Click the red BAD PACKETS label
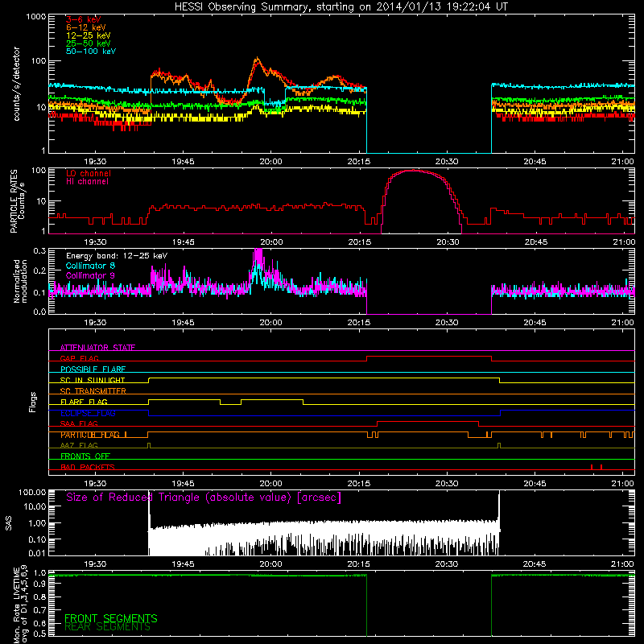 88,467
